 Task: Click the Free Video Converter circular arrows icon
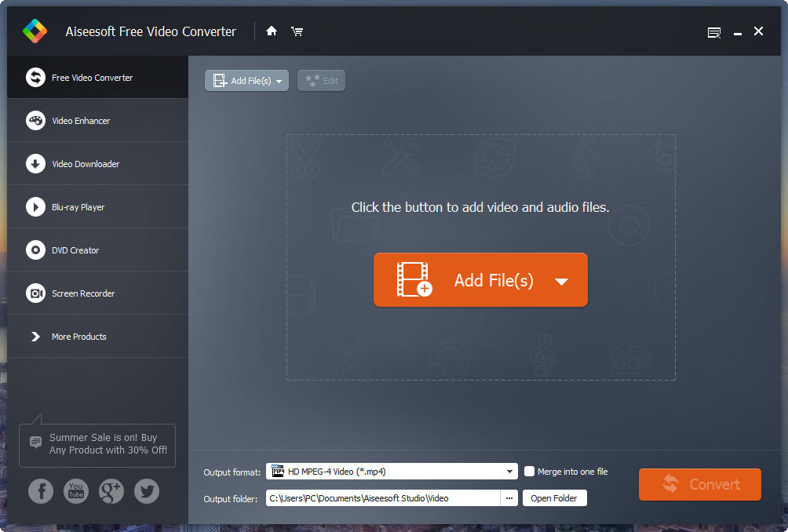(35, 78)
